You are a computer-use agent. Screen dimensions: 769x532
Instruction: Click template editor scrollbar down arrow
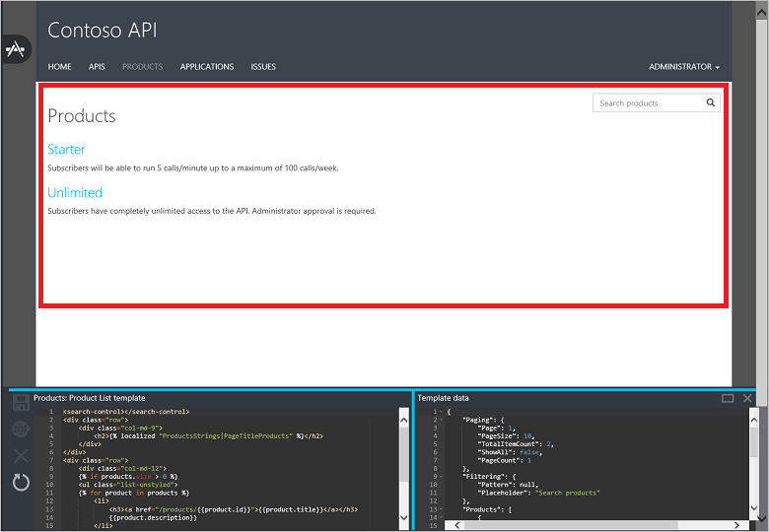(404, 518)
